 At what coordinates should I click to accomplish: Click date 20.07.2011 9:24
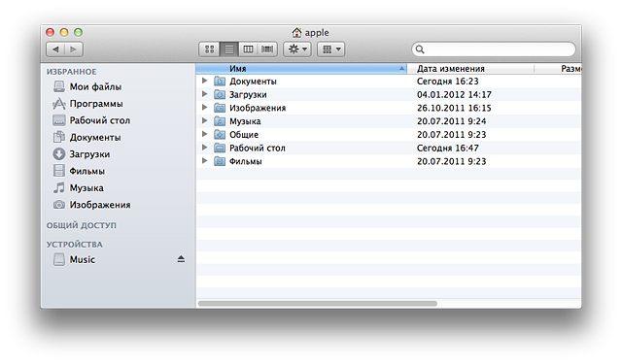pyautogui.click(x=451, y=121)
